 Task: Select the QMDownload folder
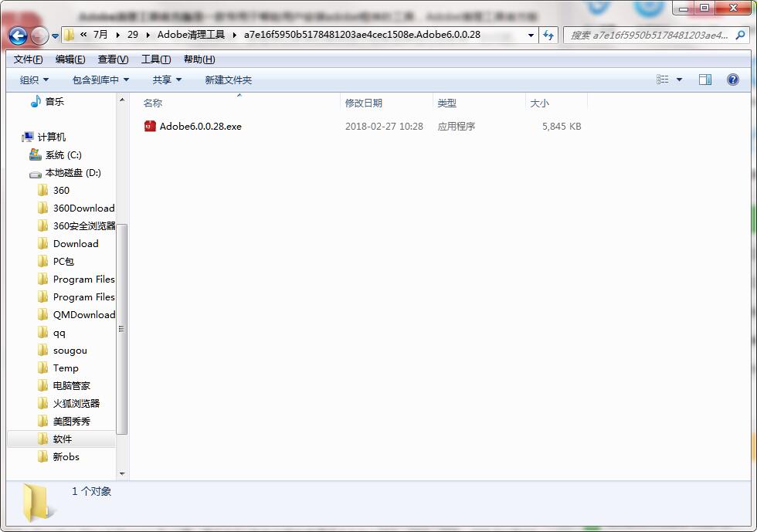[84, 315]
